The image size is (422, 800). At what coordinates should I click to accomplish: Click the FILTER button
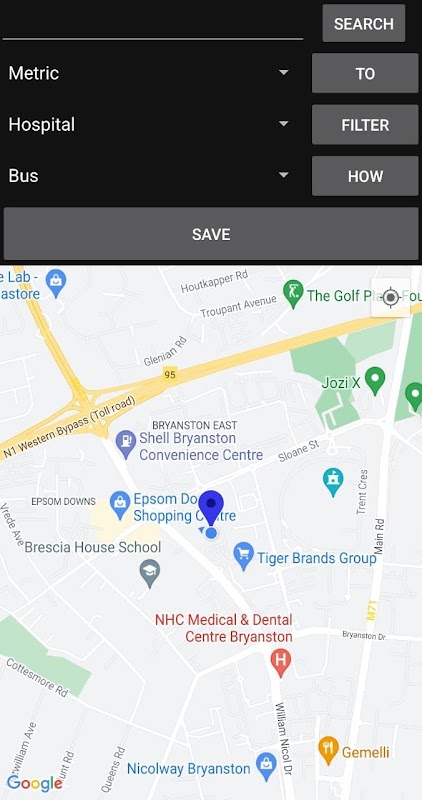(365, 125)
